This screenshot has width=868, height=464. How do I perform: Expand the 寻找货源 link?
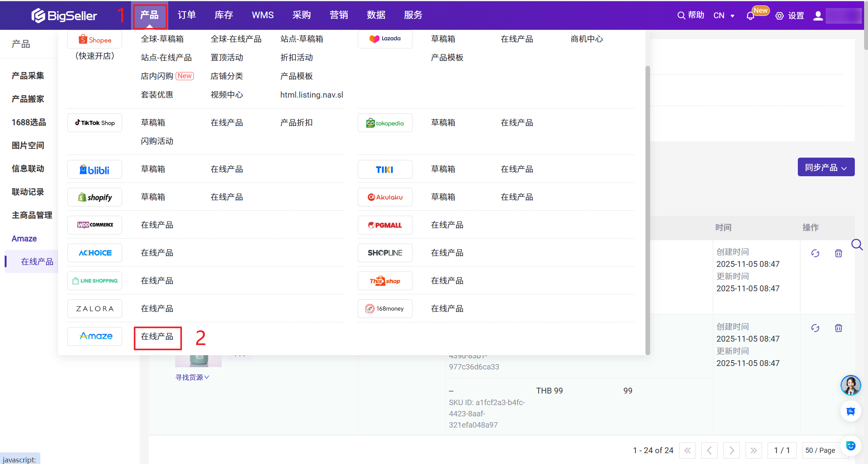tap(192, 377)
